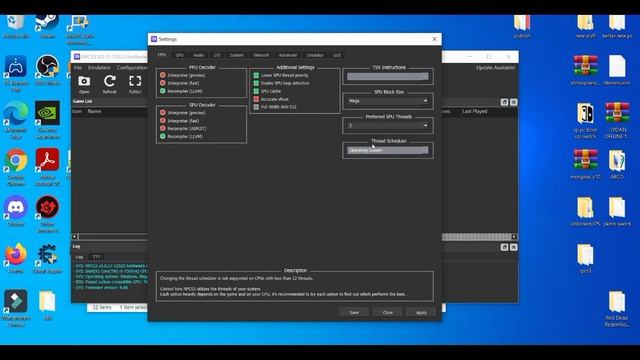Click the Name column header in Game List
640x360 pixels.
pos(94,111)
